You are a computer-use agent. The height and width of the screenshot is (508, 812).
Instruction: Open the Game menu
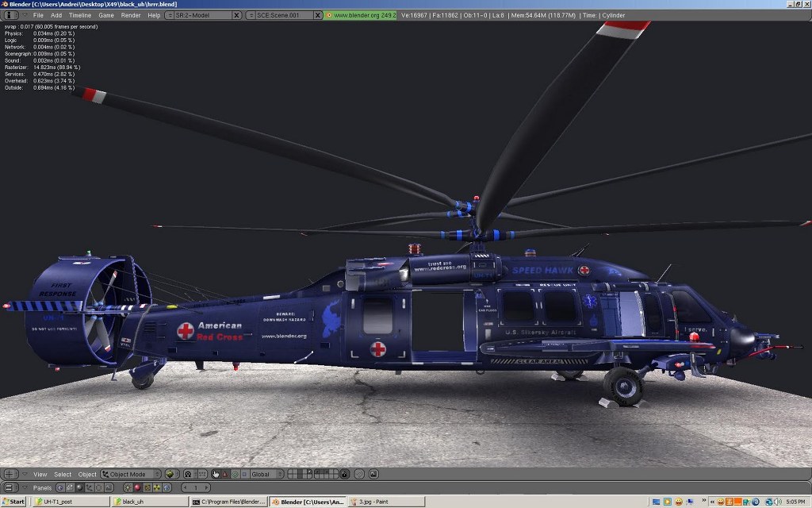point(106,15)
